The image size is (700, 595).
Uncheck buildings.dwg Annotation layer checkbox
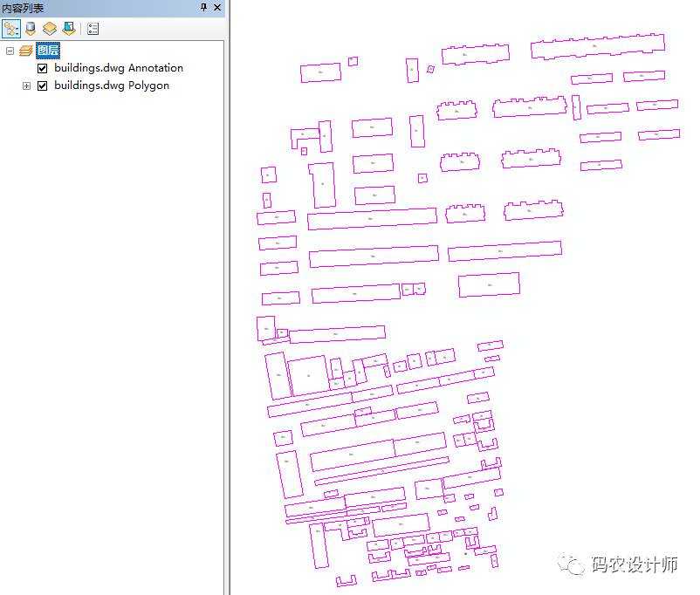click(42, 68)
